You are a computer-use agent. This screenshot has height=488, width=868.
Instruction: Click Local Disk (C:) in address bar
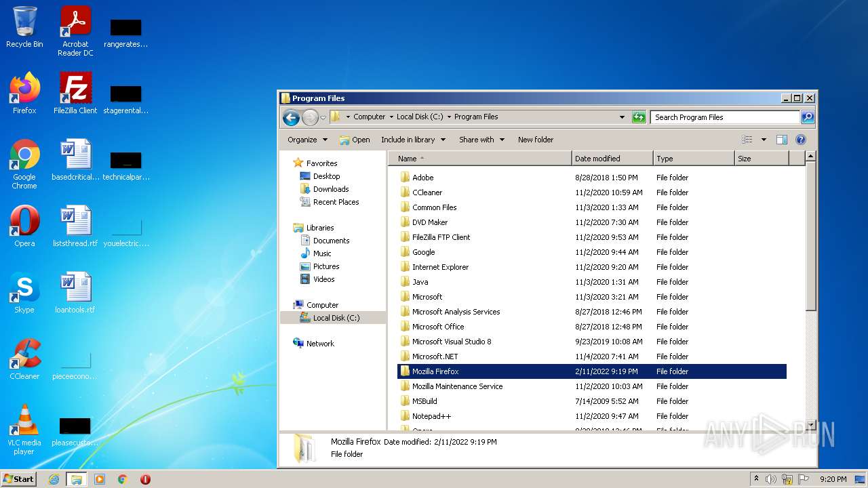pos(420,117)
